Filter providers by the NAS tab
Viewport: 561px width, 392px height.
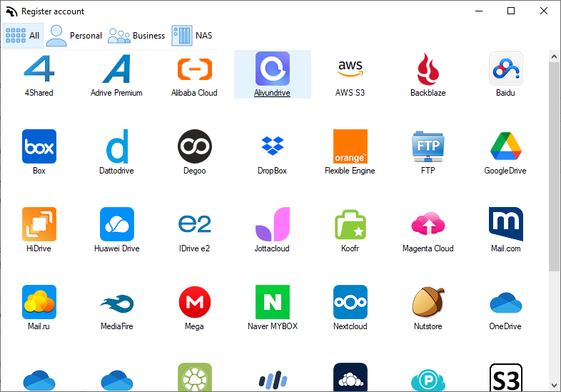coord(192,36)
